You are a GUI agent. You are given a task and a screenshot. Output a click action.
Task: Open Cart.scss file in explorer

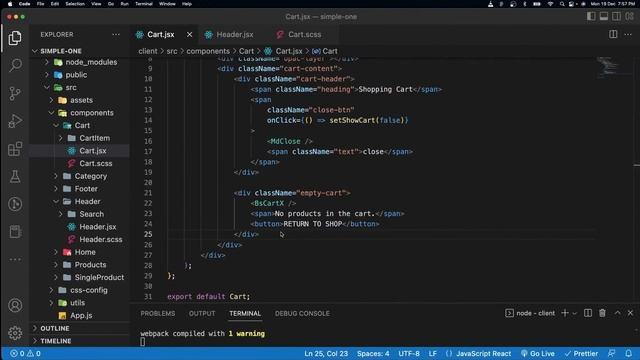(x=96, y=164)
